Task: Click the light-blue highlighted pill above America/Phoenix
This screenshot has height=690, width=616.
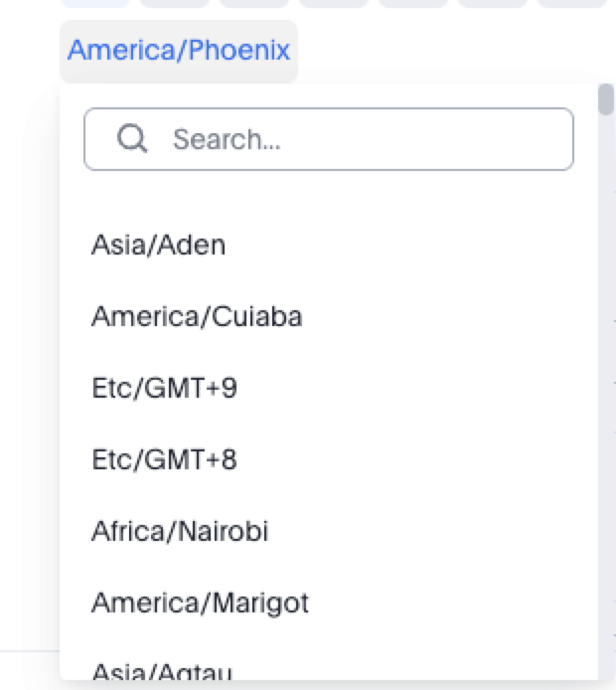Action: click(x=95, y=3)
